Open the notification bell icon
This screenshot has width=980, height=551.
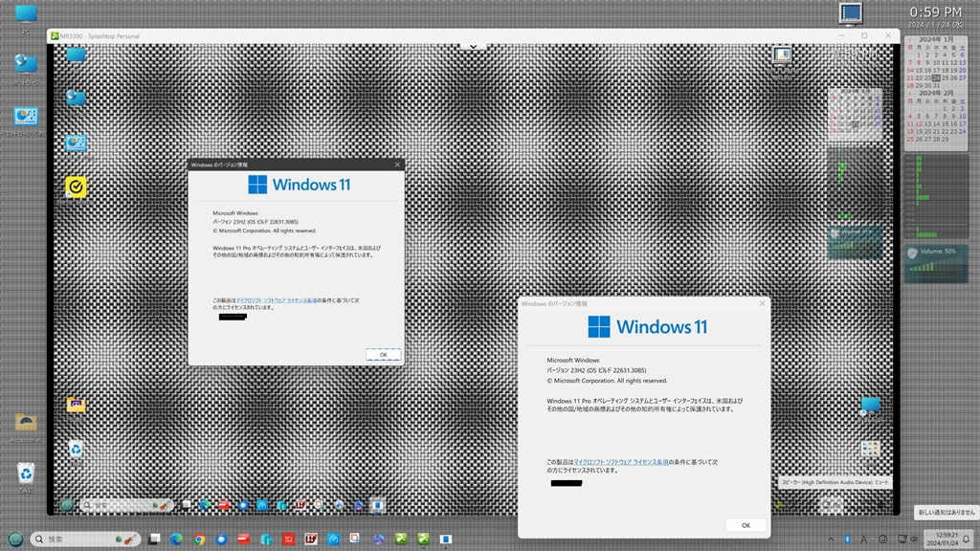pyautogui.click(x=967, y=540)
